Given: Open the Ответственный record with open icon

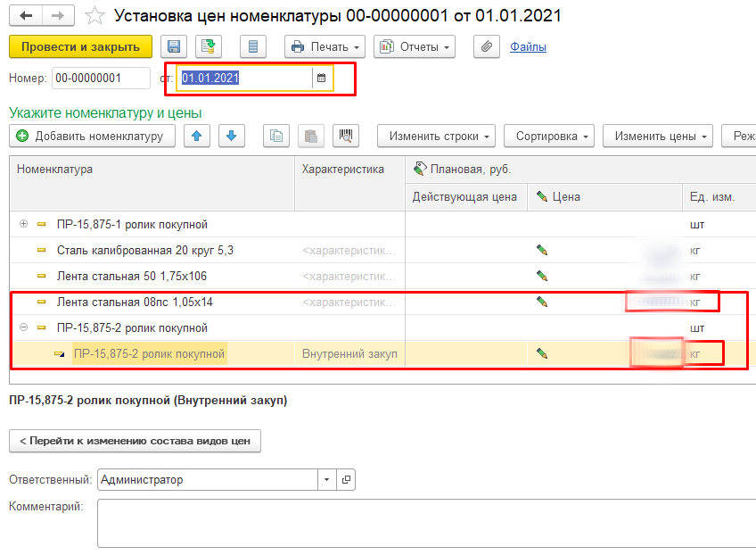Looking at the screenshot, I should [x=346, y=480].
